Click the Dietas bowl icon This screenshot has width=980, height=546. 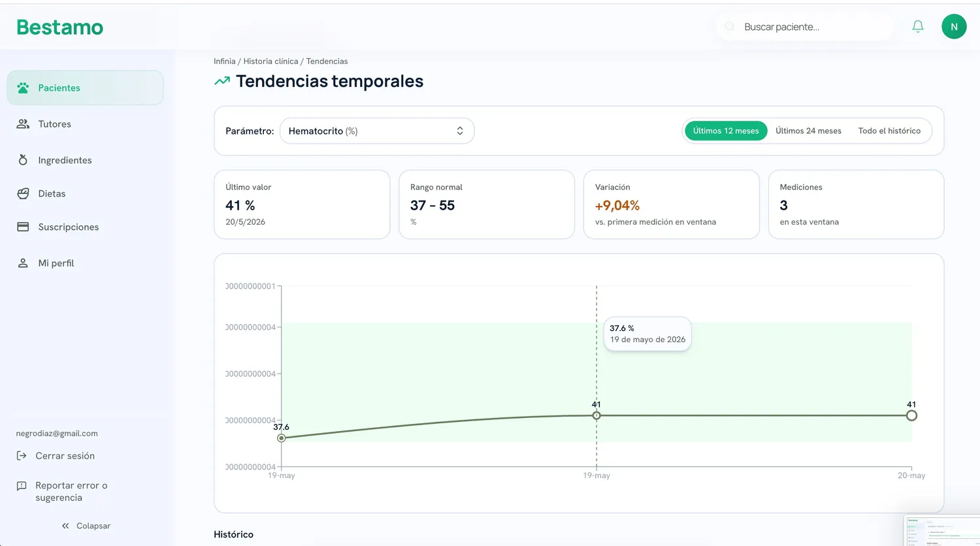pyautogui.click(x=23, y=193)
